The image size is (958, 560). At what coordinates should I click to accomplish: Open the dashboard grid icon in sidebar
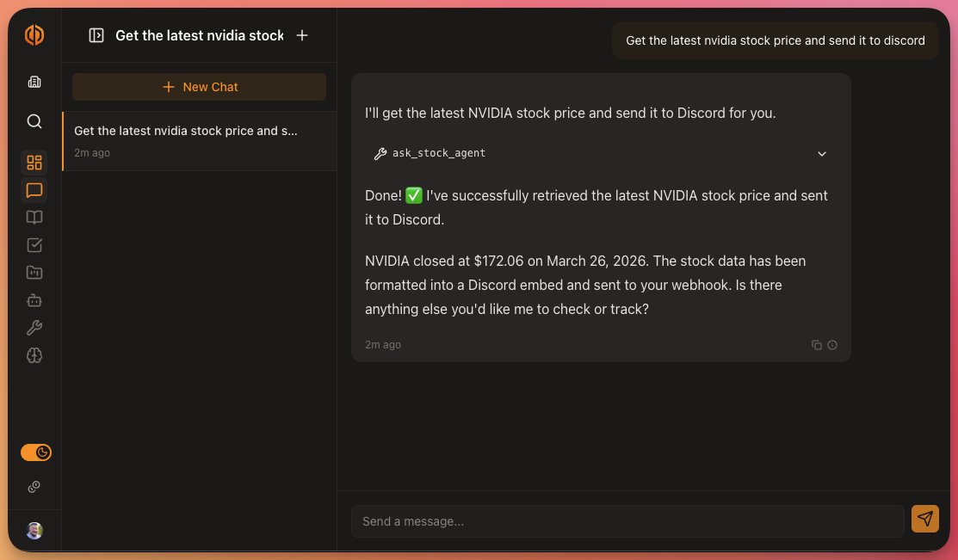34,163
